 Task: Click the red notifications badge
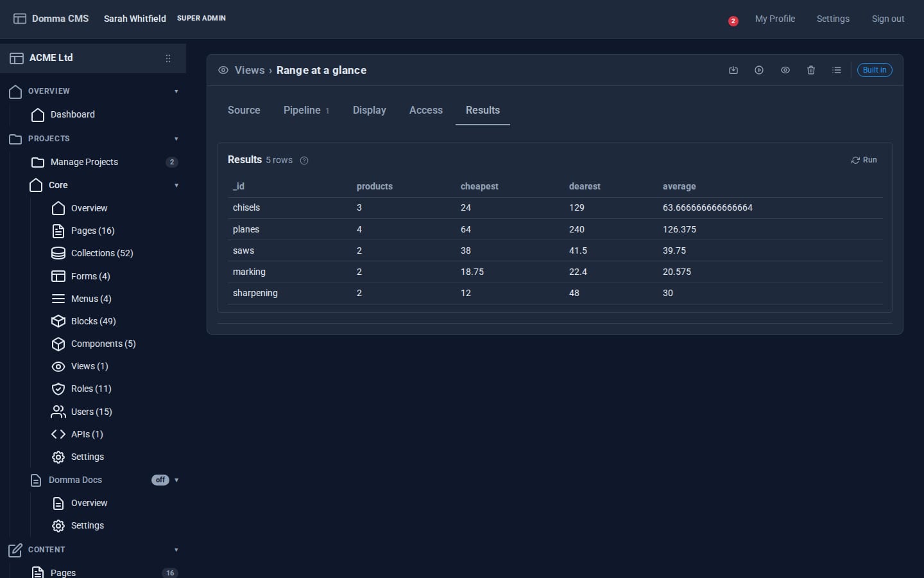733,21
